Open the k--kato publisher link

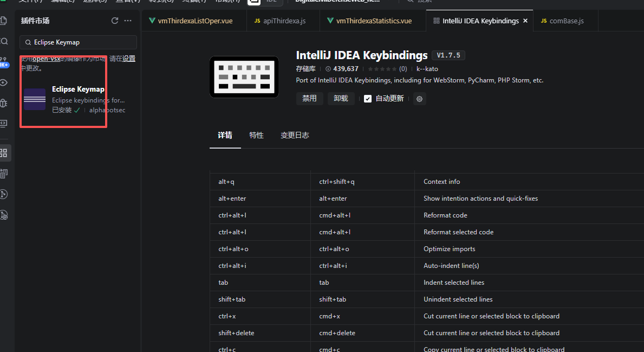427,69
